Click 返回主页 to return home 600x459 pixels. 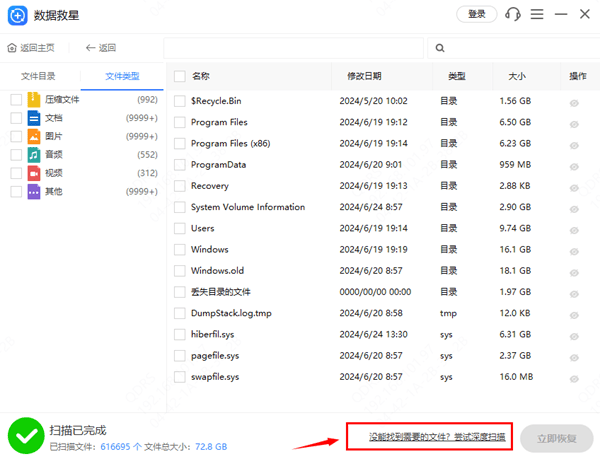pyautogui.click(x=31, y=48)
